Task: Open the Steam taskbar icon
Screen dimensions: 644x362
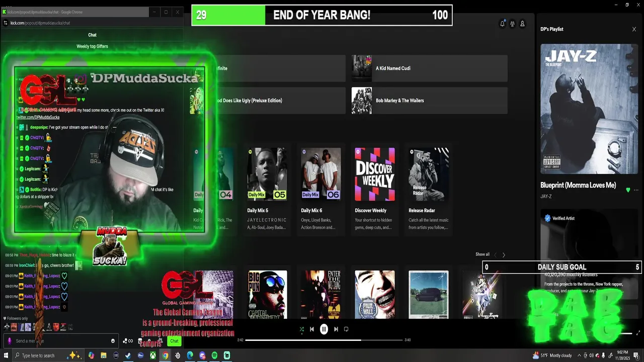Action: (128, 355)
